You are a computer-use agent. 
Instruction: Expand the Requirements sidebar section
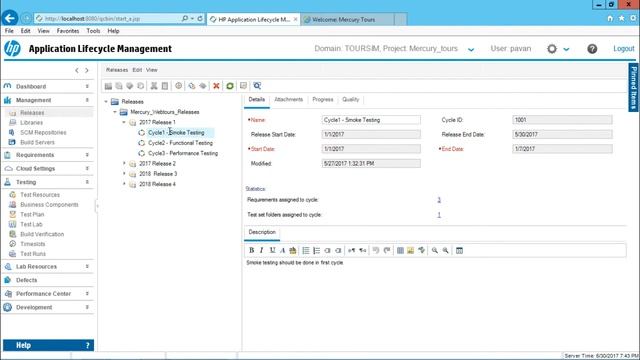coord(87,155)
